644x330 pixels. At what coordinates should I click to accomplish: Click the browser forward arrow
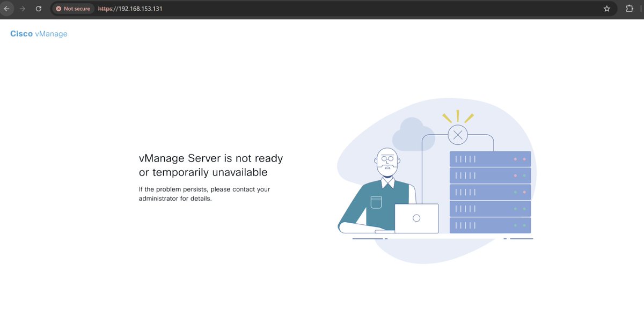22,9
